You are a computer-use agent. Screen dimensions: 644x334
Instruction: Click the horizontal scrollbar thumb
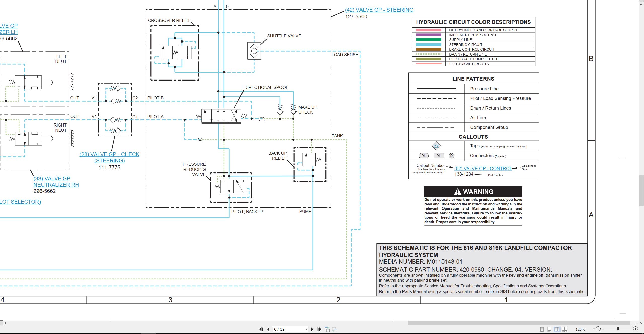pos(519,323)
